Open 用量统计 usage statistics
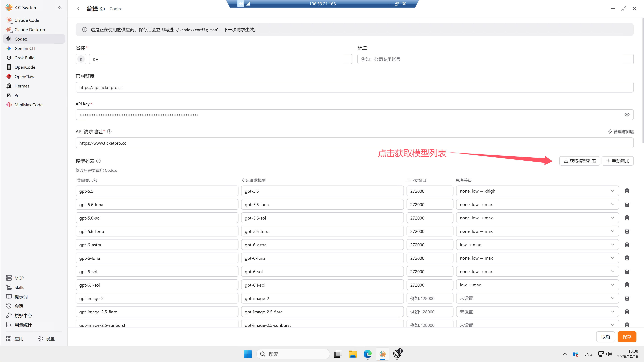 [x=34, y=325]
